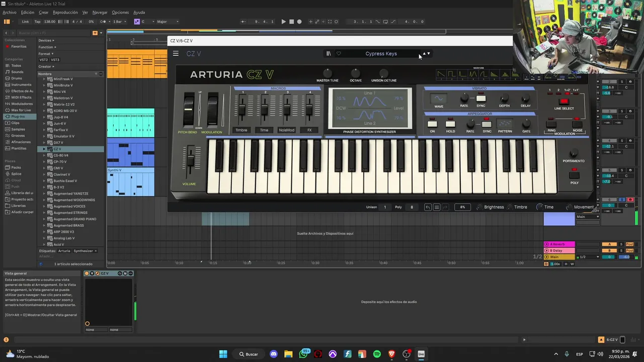The width and height of the screenshot is (644, 362).
Task: Click the red LINE SELECT button
Action: (x=564, y=101)
